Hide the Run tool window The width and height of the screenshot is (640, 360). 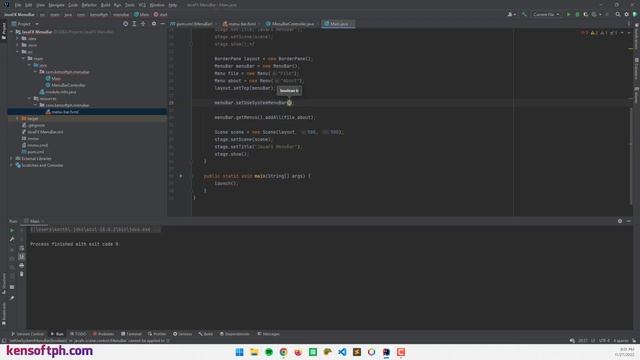629,221
